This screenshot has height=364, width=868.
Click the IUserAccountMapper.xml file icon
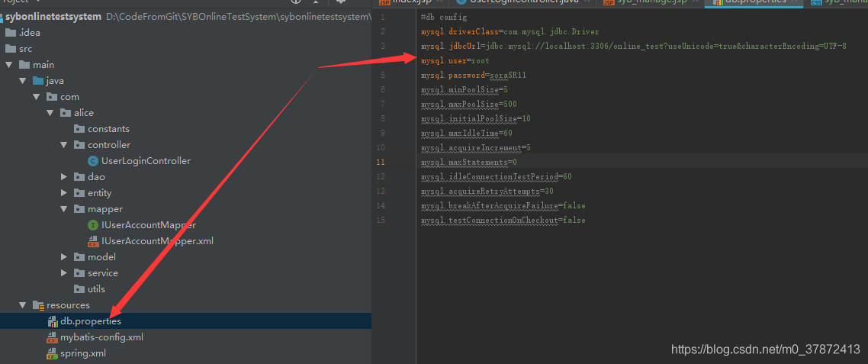coord(93,242)
